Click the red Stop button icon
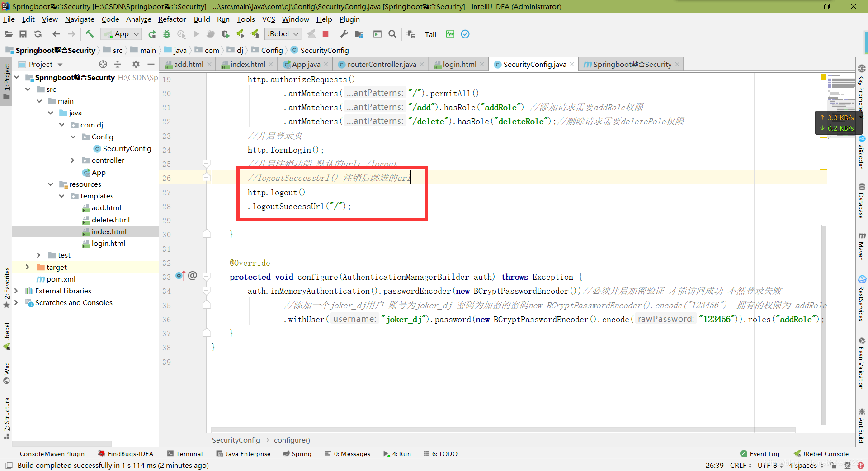This screenshot has width=868, height=471. (325, 34)
